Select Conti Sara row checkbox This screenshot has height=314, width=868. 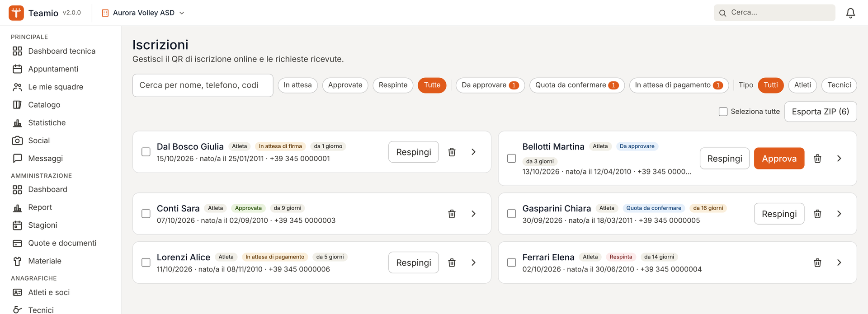click(x=146, y=214)
